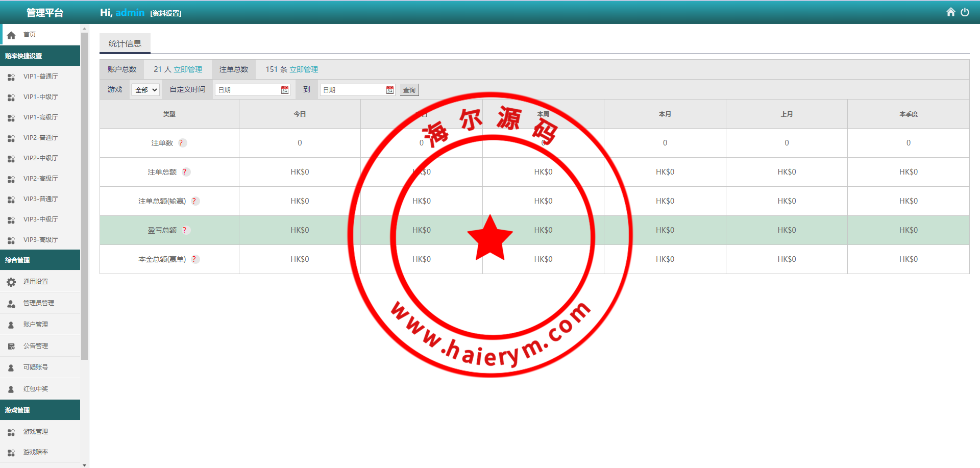Click the question mark next to 盈亏总额
This screenshot has width=980, height=468.
click(x=185, y=230)
